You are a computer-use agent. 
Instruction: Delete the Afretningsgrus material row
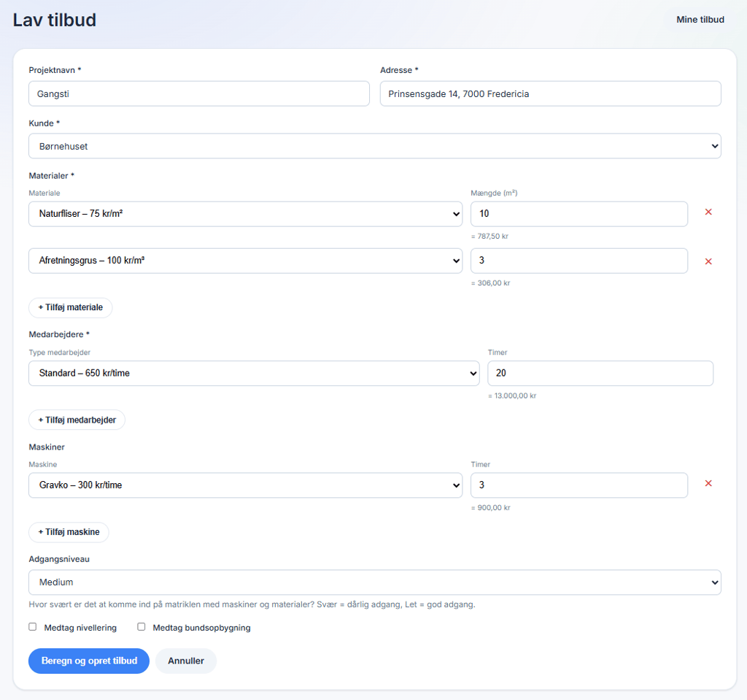(x=708, y=261)
